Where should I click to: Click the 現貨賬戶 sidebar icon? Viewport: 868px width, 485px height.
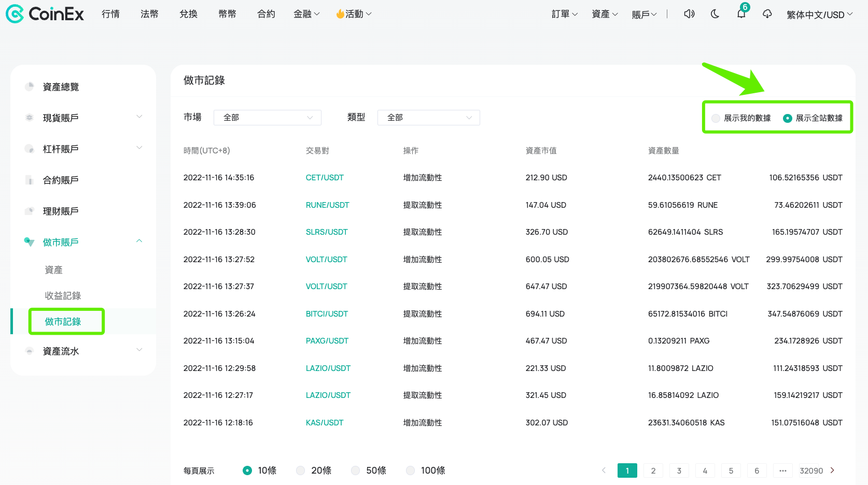click(30, 118)
